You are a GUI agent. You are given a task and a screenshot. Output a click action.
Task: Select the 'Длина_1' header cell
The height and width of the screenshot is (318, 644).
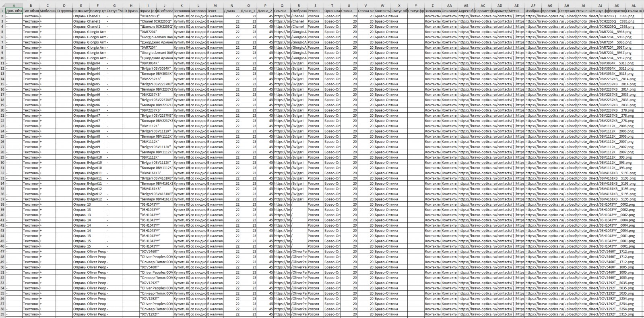(248, 11)
